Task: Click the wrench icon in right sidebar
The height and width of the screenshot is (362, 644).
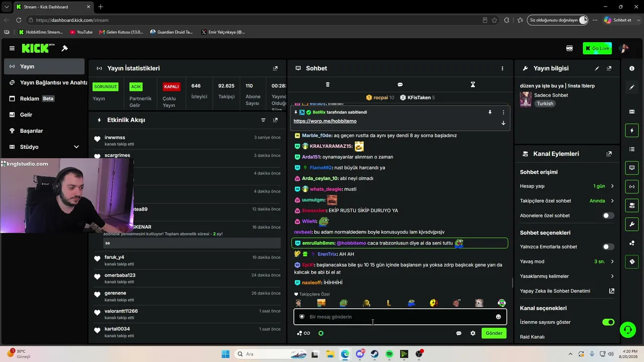Action: (x=632, y=224)
